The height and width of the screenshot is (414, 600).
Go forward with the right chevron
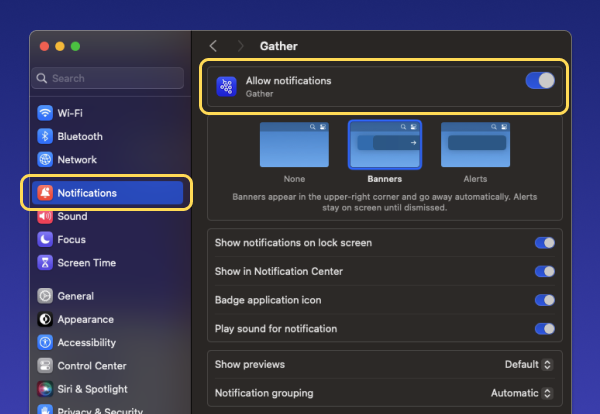[x=240, y=46]
